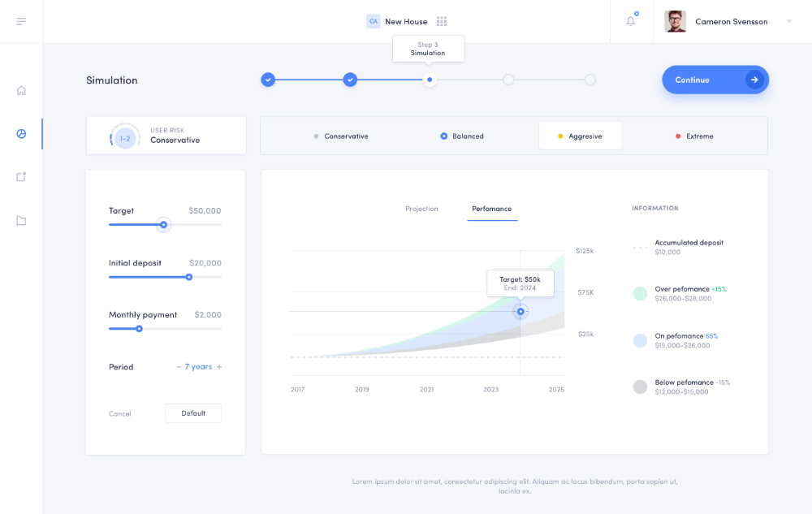Switch to the Perfomance tab
This screenshot has height=514, width=812.
491,209
